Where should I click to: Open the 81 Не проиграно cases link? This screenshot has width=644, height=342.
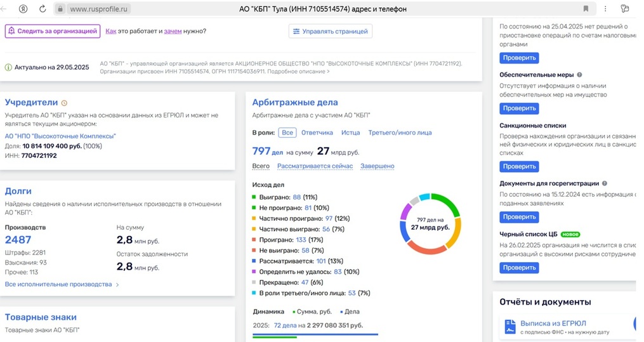[x=308, y=208]
